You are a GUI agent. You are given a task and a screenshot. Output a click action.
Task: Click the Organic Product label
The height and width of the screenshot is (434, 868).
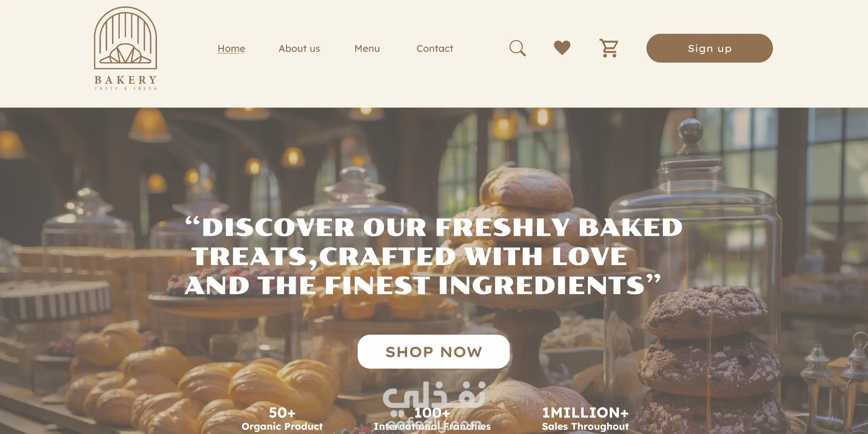282,427
